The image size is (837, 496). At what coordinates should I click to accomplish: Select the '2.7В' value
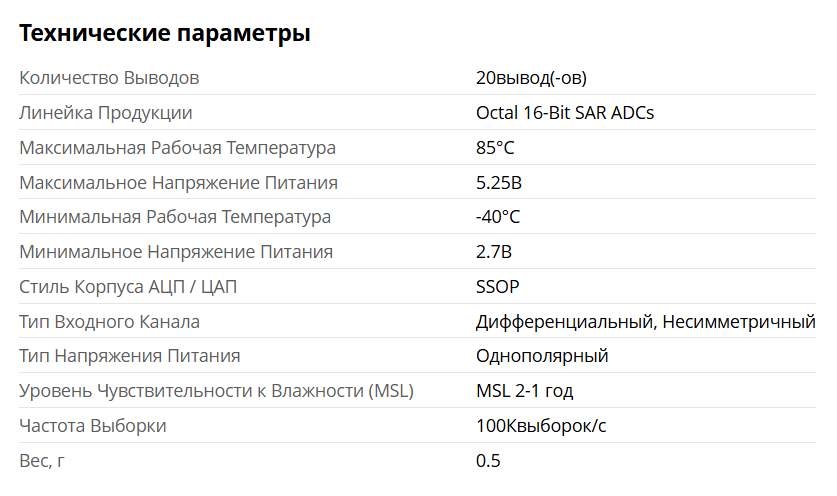pyautogui.click(x=494, y=251)
